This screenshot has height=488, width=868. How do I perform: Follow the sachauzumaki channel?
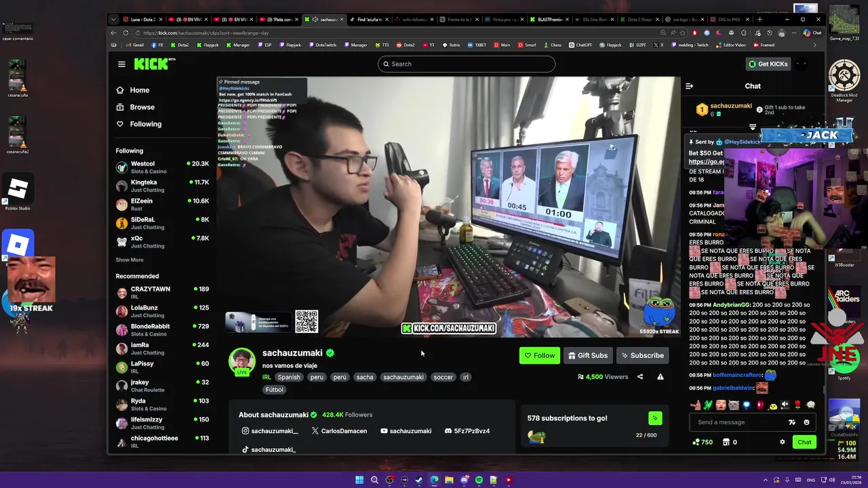click(540, 355)
